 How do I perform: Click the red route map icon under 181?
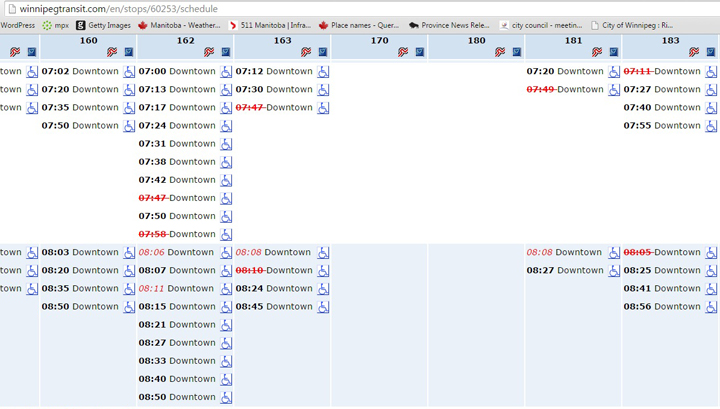point(597,52)
